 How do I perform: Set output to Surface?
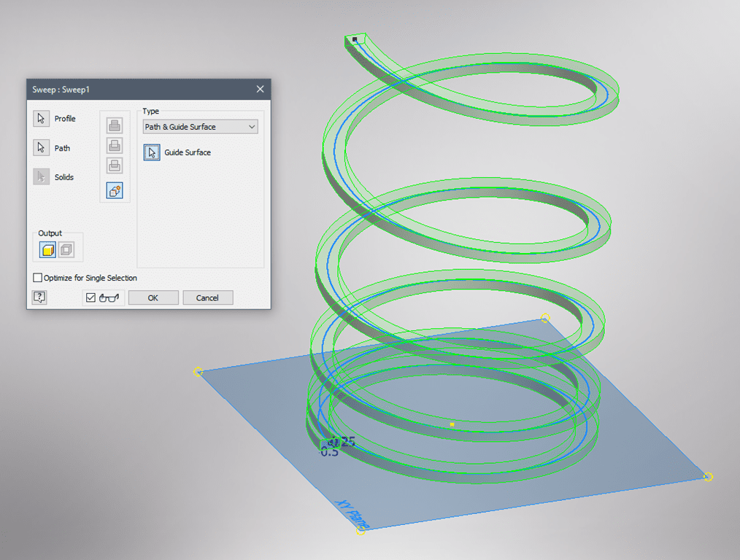click(x=66, y=250)
